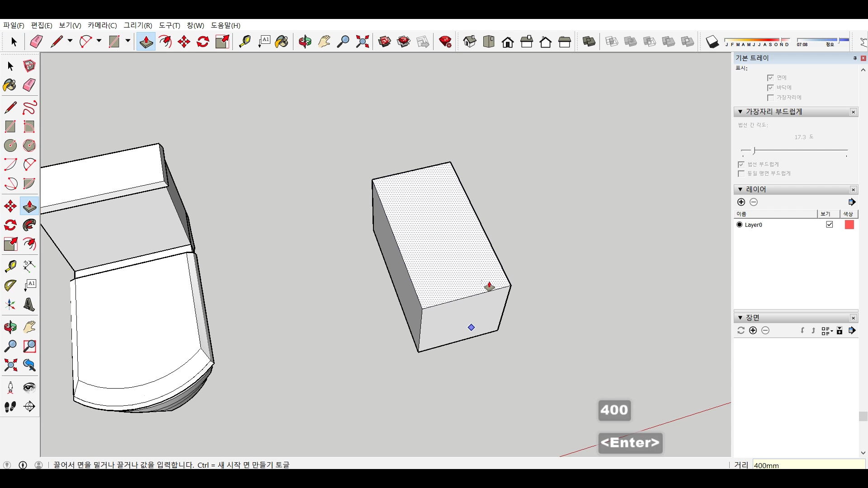Select the Move tool in left toolbar

tap(10, 206)
